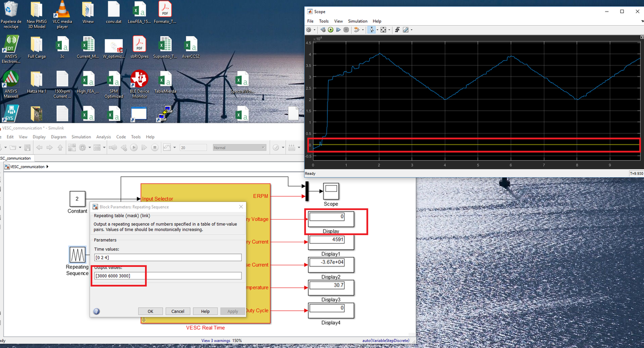Click Help button in Block Parameters dialog

[205, 311]
